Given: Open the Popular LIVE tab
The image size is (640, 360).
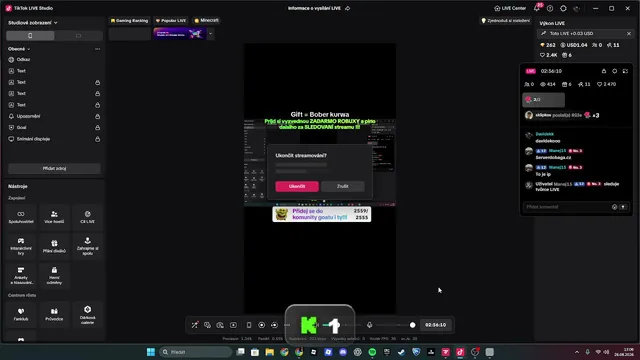Looking at the screenshot, I should [171, 20].
